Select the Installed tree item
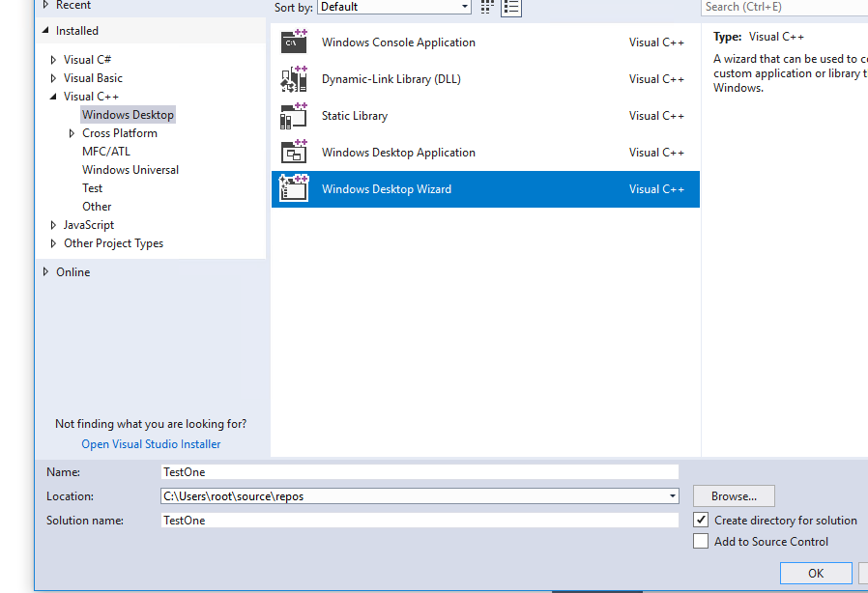This screenshot has width=868, height=593. [x=77, y=31]
